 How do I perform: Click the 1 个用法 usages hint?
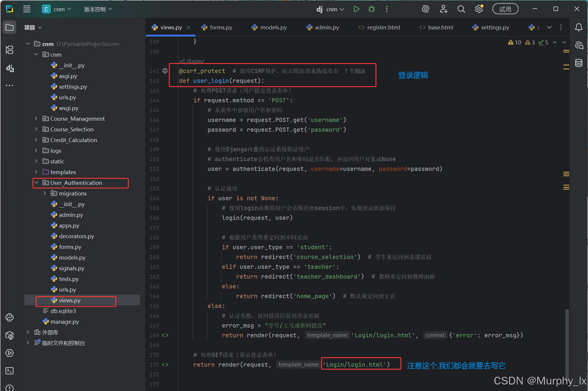pyautogui.click(x=355, y=71)
